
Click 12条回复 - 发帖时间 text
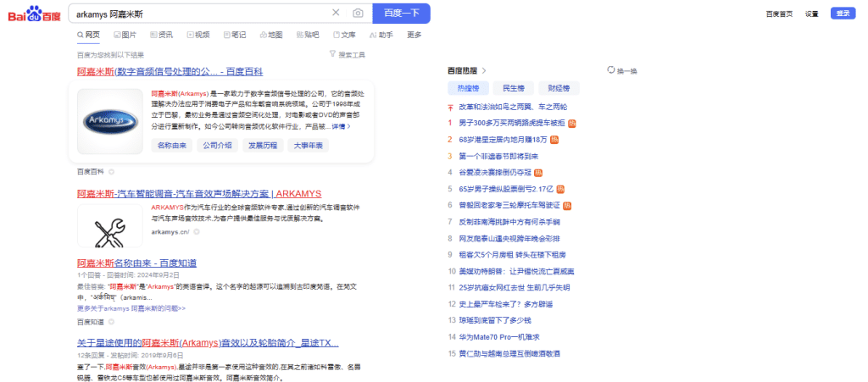130,356
